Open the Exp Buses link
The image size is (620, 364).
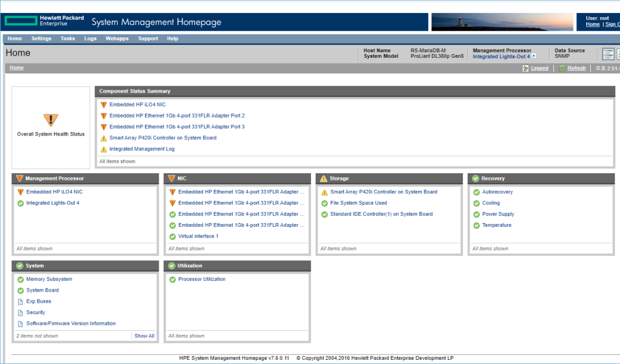[x=38, y=301]
